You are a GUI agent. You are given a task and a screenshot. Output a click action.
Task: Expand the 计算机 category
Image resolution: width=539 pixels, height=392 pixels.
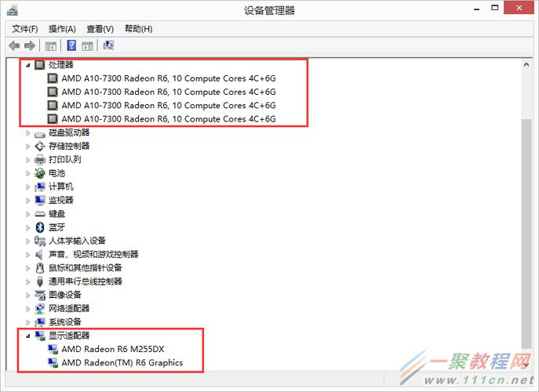pos(28,187)
